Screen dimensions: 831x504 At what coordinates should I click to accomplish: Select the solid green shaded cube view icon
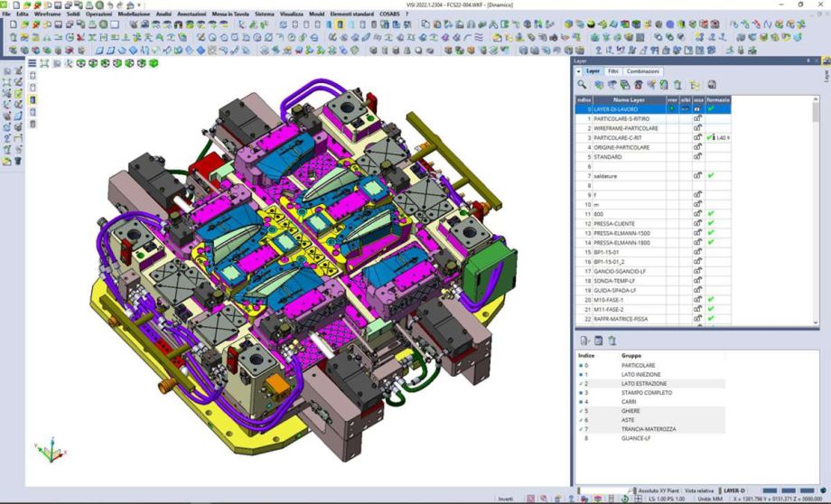point(154,63)
